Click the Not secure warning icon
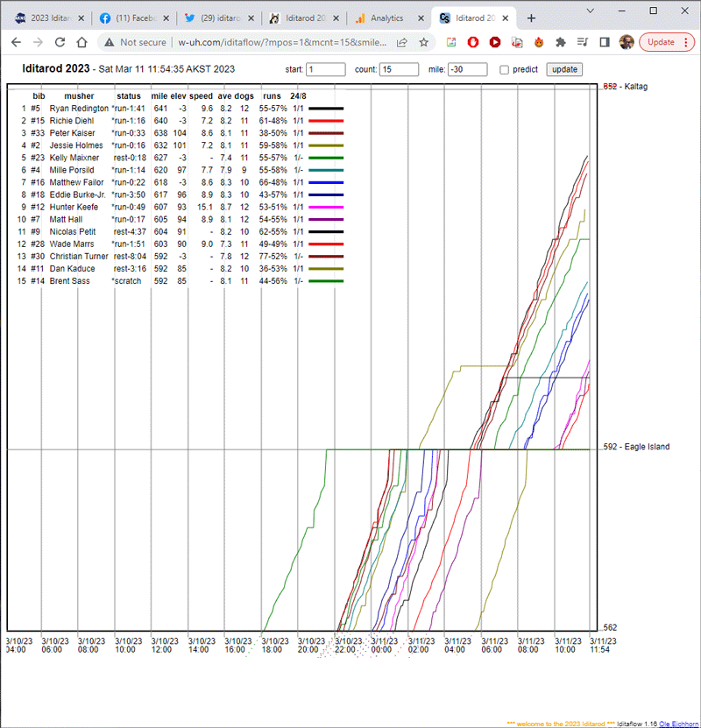The width and height of the screenshot is (701, 728). pyautogui.click(x=110, y=42)
